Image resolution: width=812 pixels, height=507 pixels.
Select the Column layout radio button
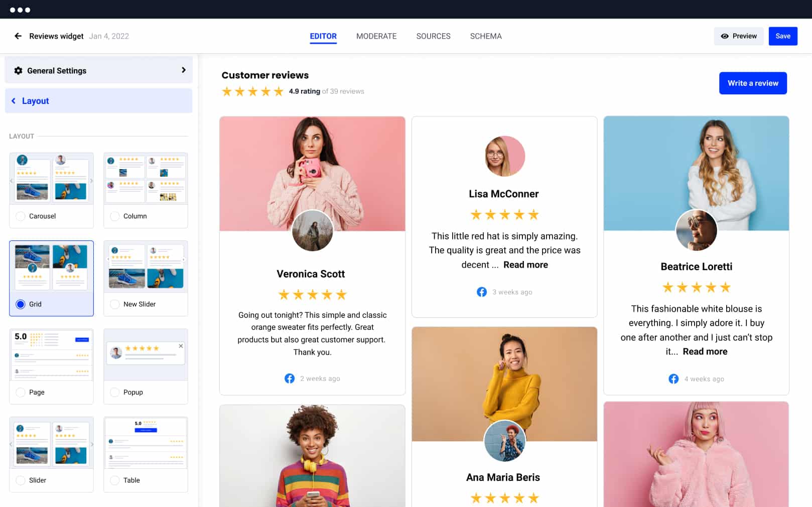pyautogui.click(x=115, y=216)
